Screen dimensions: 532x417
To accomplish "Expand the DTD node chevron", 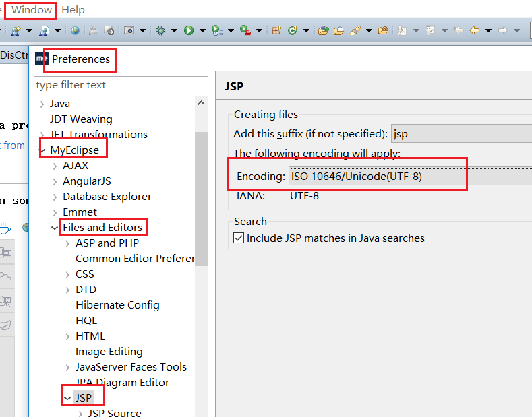I will [x=68, y=290].
